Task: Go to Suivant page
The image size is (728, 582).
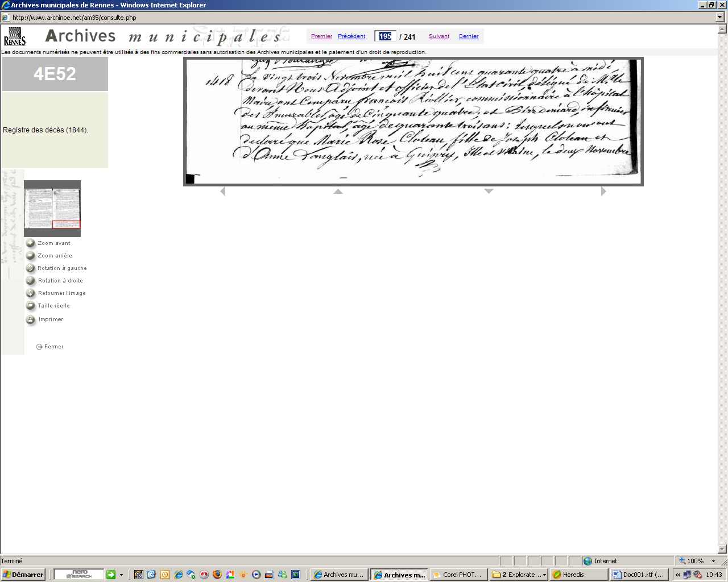Action: point(439,36)
